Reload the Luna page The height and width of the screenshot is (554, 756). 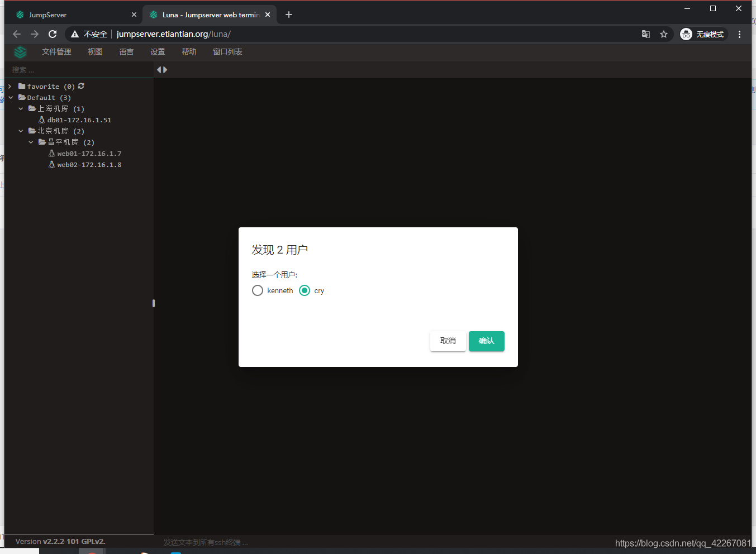[x=53, y=34]
